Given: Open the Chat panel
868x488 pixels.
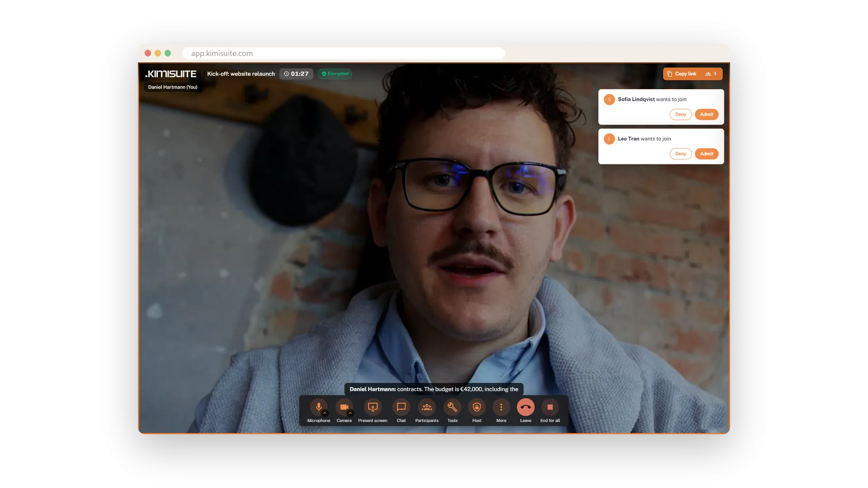Looking at the screenshot, I should [x=401, y=407].
